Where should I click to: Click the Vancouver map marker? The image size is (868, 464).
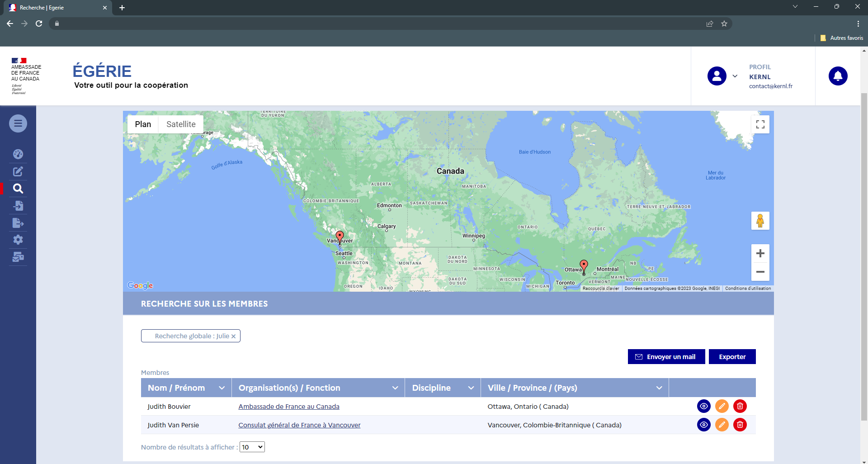click(340, 237)
